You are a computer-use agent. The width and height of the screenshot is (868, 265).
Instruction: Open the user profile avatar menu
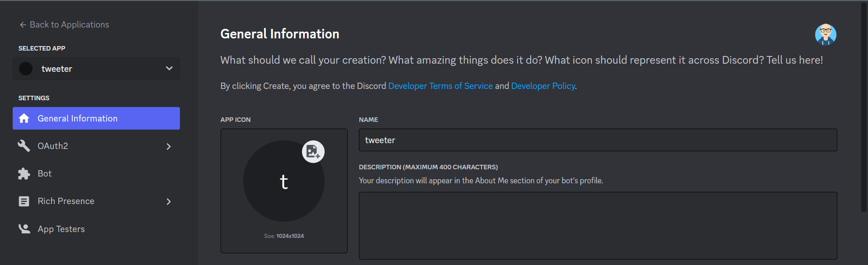click(826, 35)
